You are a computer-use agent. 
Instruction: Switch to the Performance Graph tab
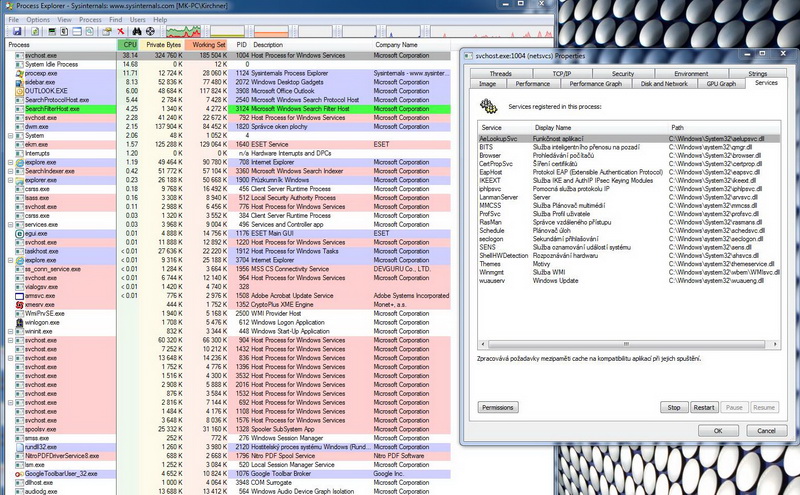pos(595,84)
